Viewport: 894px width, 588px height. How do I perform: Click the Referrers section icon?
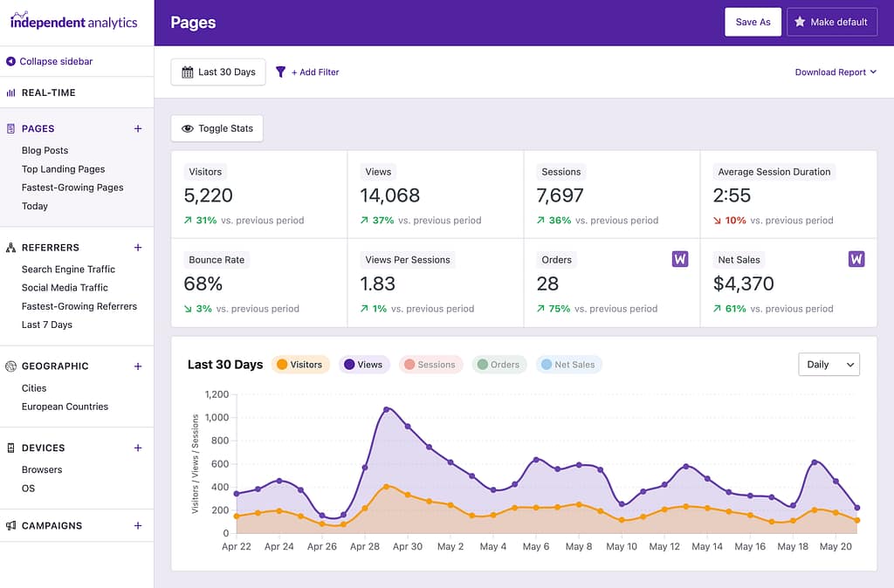pos(11,247)
